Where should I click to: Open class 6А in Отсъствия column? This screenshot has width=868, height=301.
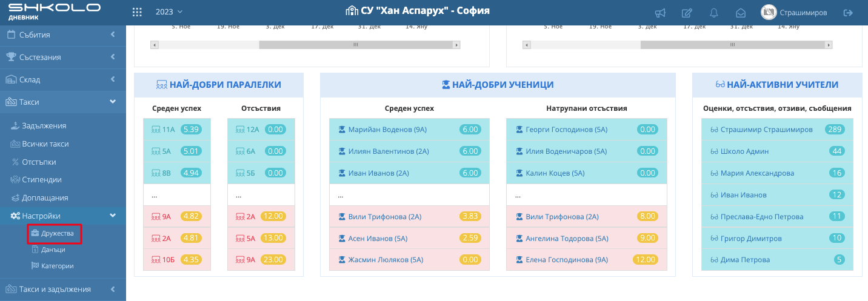coord(261,151)
